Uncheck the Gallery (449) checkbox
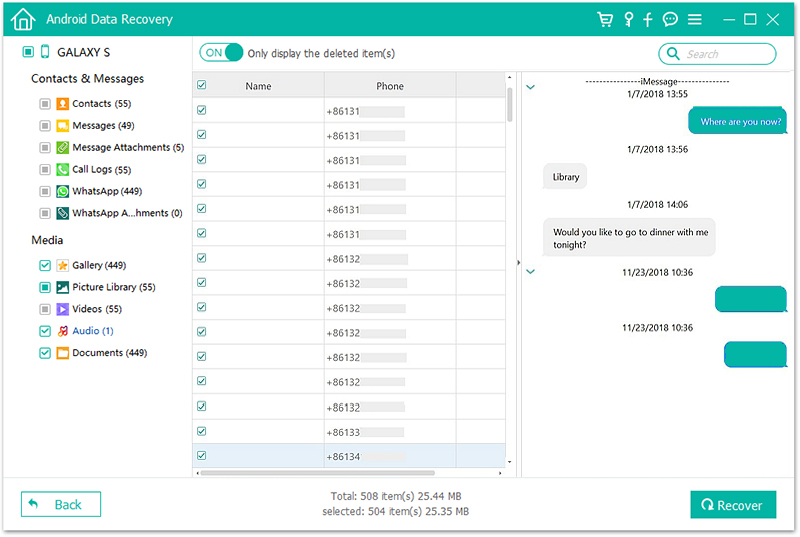Screen dimensions: 800x537 [x=45, y=266]
